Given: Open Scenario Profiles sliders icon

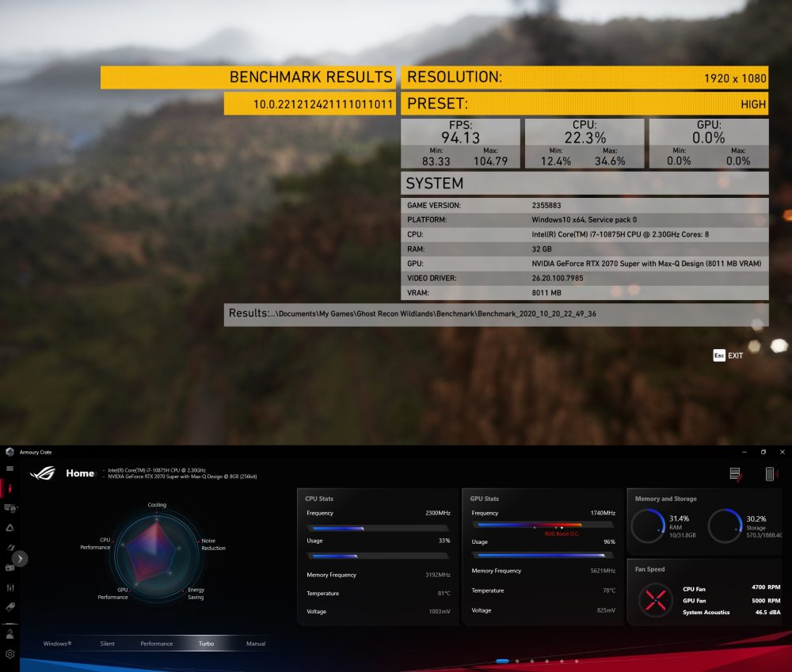Looking at the screenshot, I should (10, 587).
